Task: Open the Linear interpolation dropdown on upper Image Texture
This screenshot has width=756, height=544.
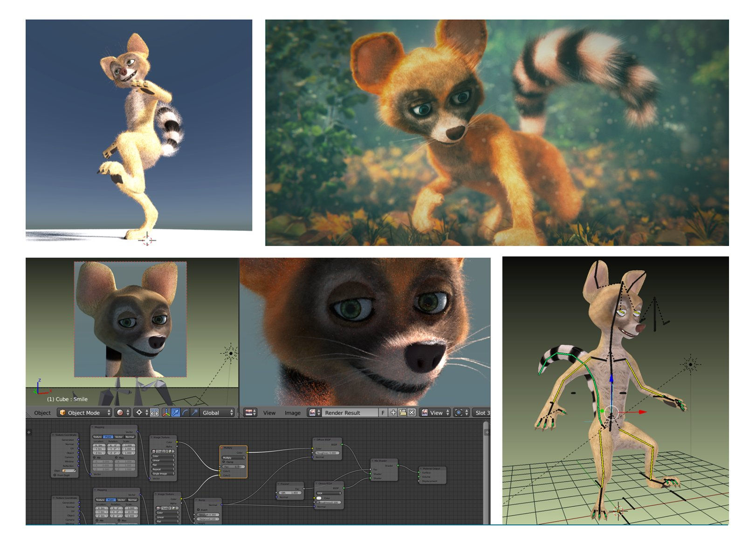Action: pos(163,460)
